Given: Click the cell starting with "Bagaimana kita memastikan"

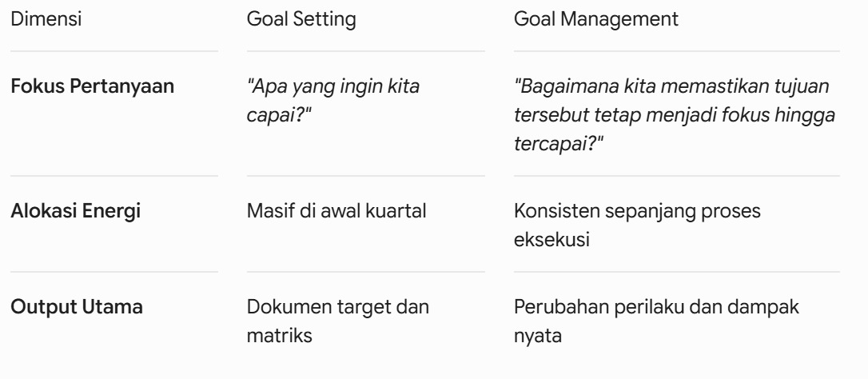Looking at the screenshot, I should pyautogui.click(x=675, y=115).
